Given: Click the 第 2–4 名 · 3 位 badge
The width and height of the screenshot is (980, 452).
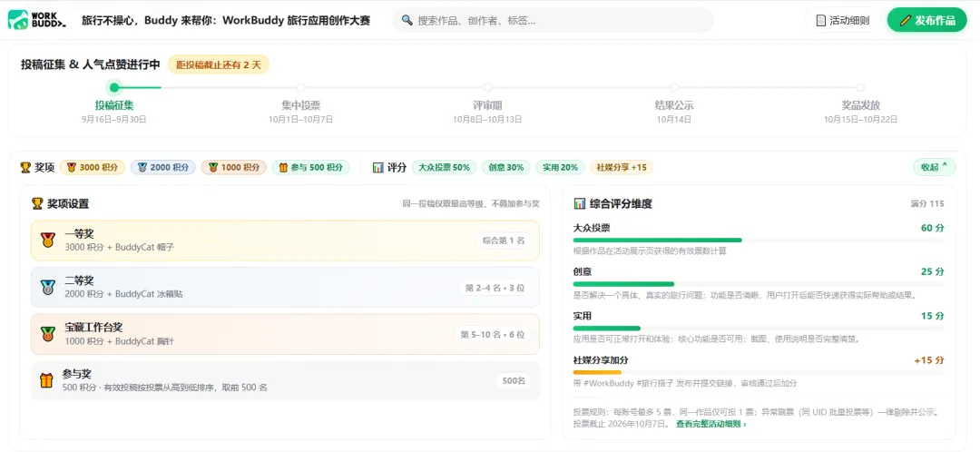Looking at the screenshot, I should coord(495,288).
